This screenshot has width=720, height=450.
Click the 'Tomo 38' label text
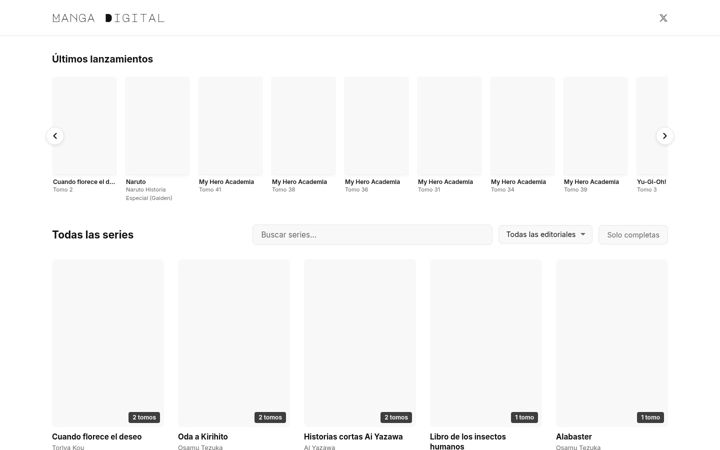pyautogui.click(x=283, y=190)
